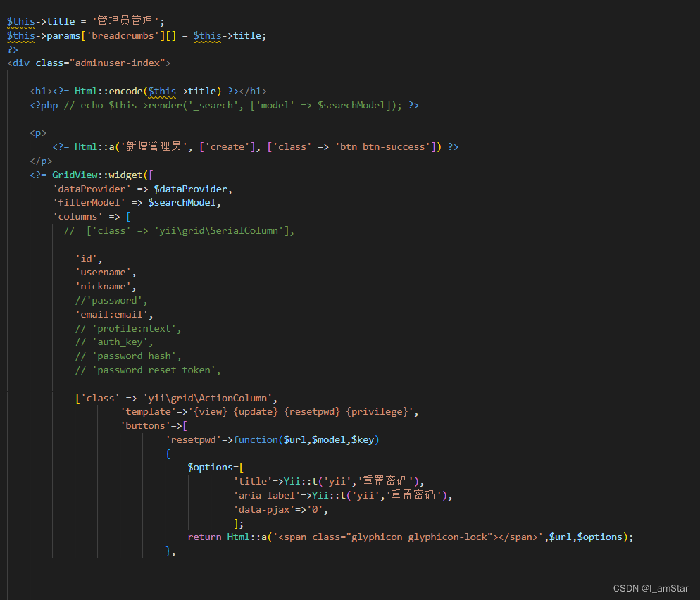The image size is (700, 600).
Task: Click the closing </p> tag
Action: tap(41, 161)
